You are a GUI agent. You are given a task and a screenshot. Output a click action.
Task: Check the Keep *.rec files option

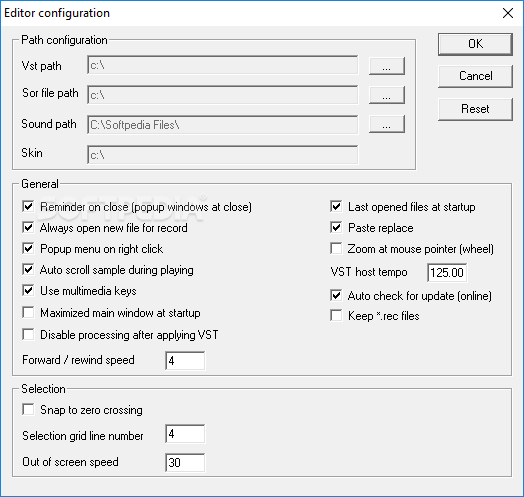coord(336,316)
